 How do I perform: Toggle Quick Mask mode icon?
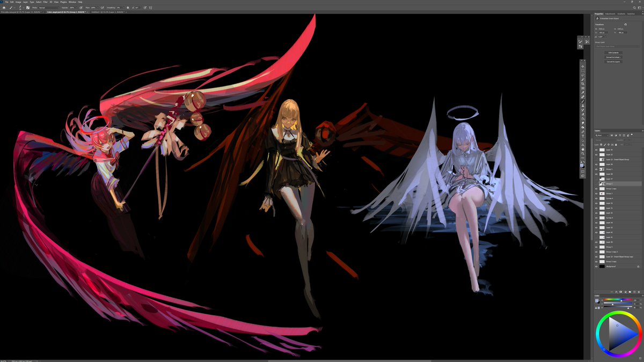pos(583,171)
